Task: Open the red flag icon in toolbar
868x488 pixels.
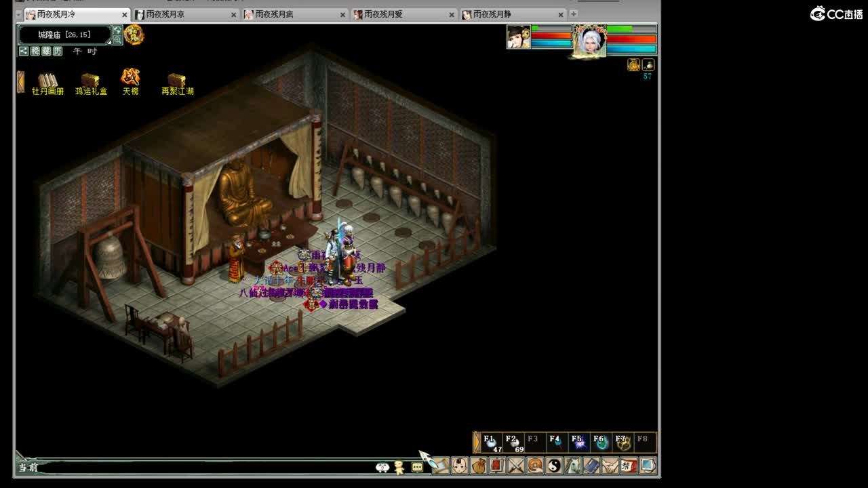Action: pyautogui.click(x=497, y=466)
